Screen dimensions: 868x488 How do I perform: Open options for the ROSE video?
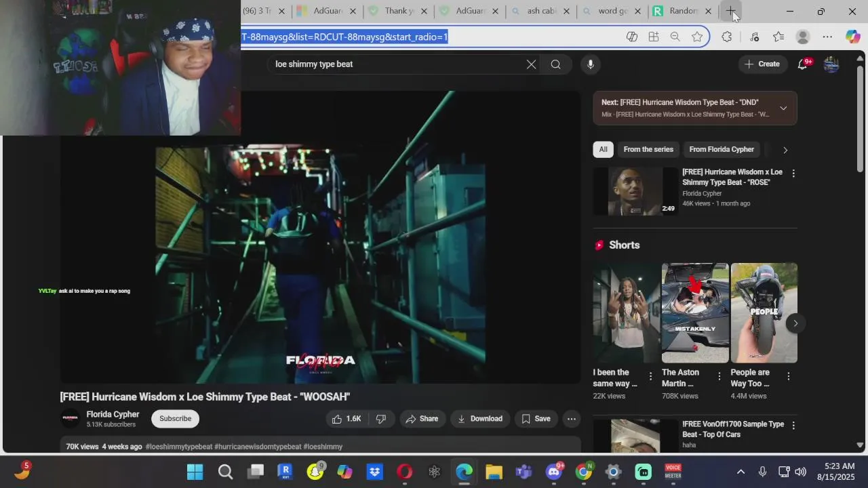[793, 174]
